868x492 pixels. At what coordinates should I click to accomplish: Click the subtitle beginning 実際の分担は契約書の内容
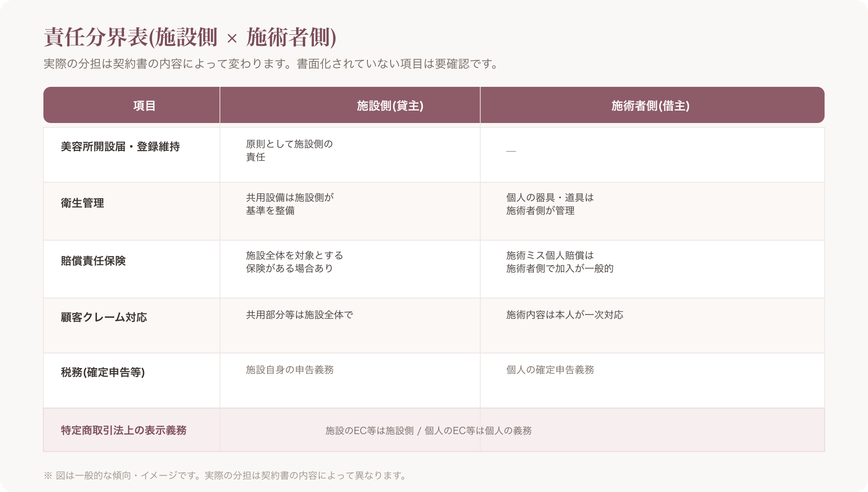[x=271, y=64]
